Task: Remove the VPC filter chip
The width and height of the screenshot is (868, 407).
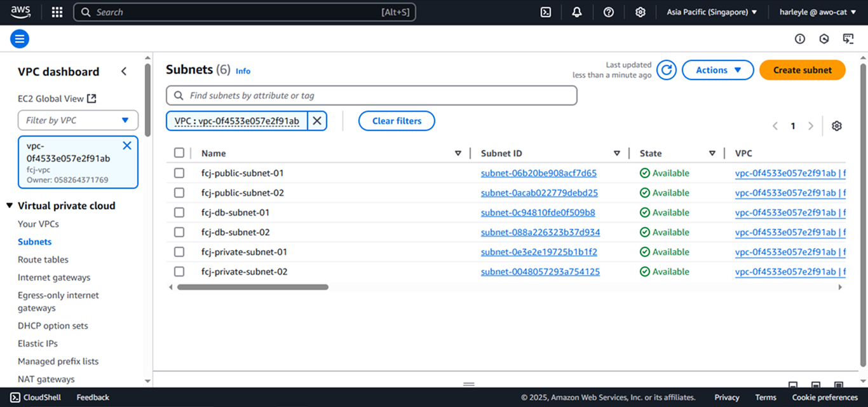Action: [317, 121]
